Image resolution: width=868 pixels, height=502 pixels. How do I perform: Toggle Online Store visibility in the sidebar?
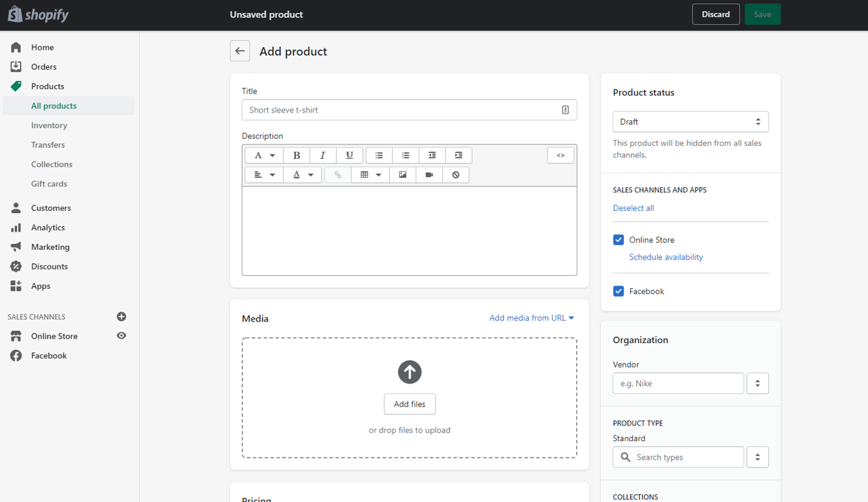click(121, 336)
